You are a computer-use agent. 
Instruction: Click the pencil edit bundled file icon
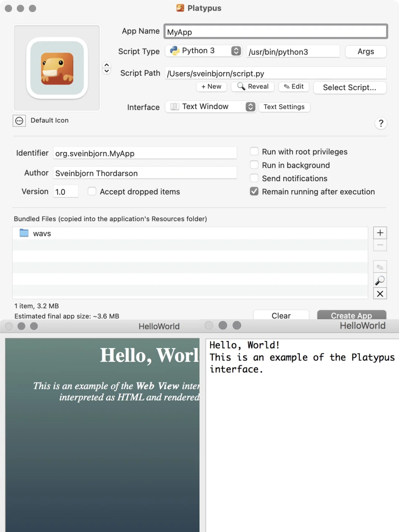point(380,267)
